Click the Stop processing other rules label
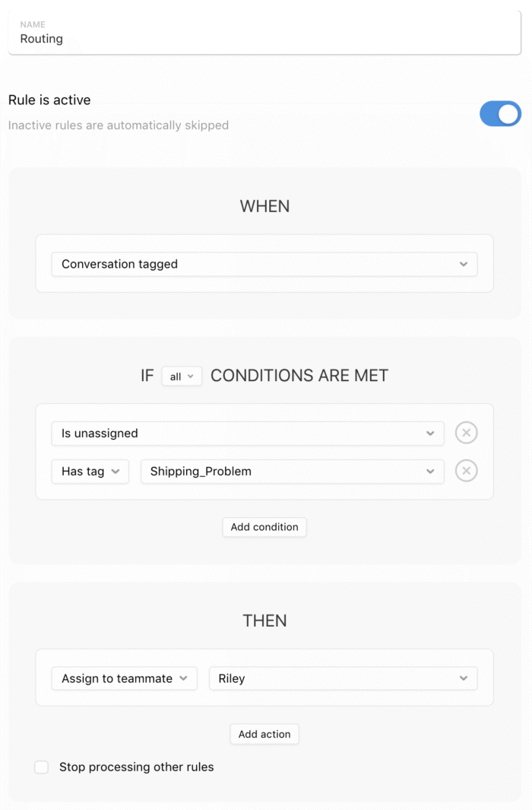Image resolution: width=532 pixels, height=810 pixels. pyautogui.click(x=136, y=767)
